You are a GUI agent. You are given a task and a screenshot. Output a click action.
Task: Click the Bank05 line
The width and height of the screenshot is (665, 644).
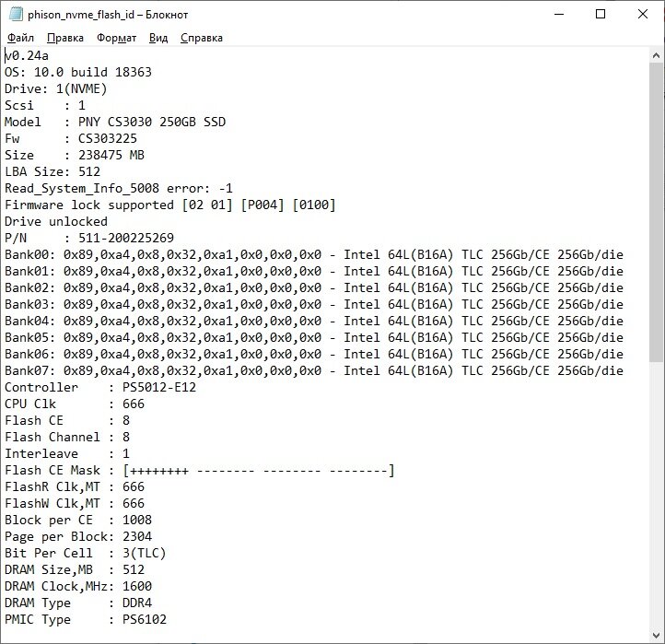[x=314, y=337]
